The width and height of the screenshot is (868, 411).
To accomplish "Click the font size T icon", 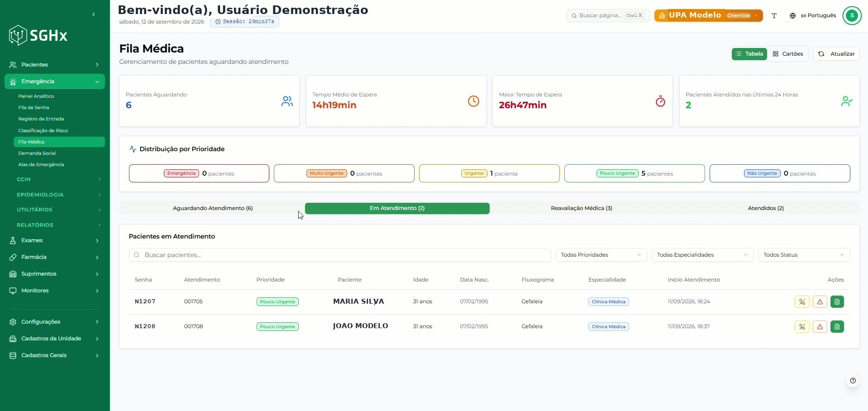I will 774,15.
